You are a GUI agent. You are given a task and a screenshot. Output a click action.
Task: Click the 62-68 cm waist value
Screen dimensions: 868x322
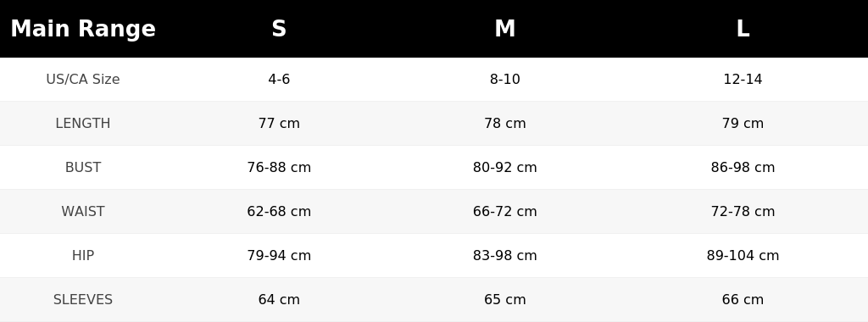pos(279,211)
